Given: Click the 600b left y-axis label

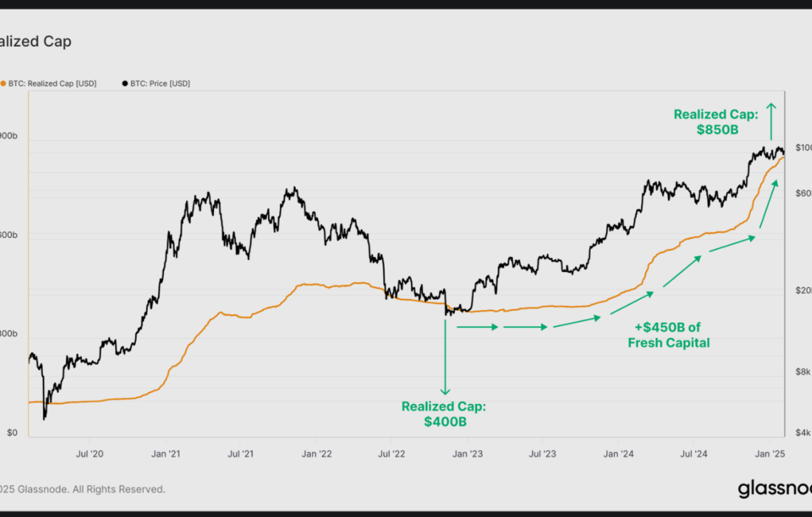Looking at the screenshot, I should pyautogui.click(x=7, y=235).
